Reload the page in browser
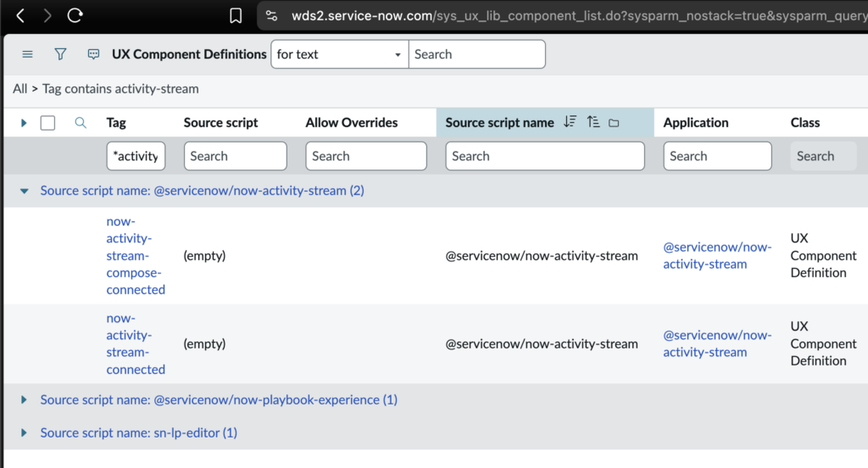The image size is (868, 468). tap(75, 15)
